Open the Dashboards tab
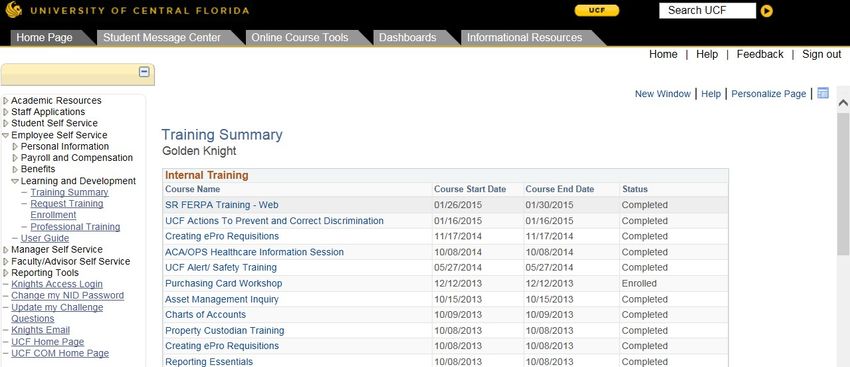The width and height of the screenshot is (850, 367). (408, 37)
